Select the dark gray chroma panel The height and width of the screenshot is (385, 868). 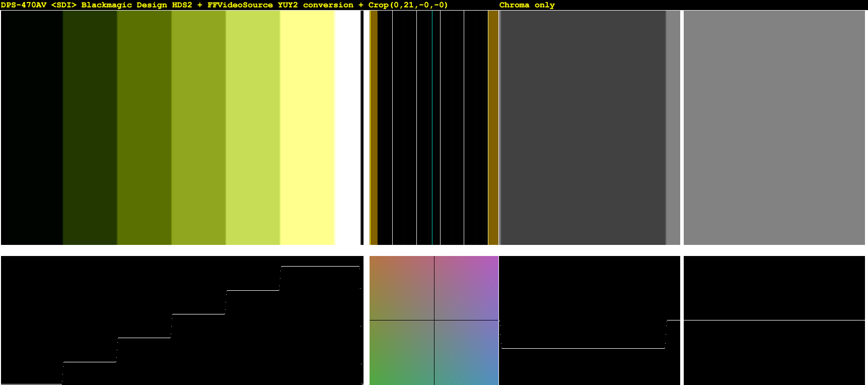[x=583, y=127]
